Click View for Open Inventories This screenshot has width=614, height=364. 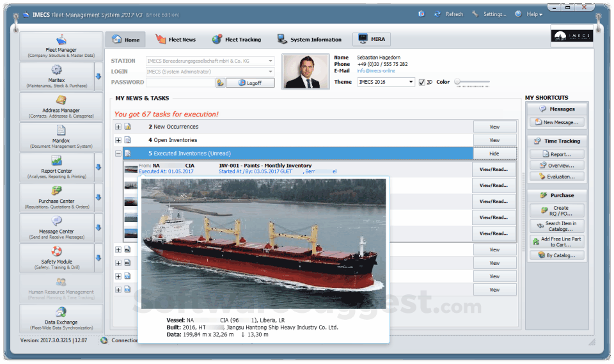(494, 140)
